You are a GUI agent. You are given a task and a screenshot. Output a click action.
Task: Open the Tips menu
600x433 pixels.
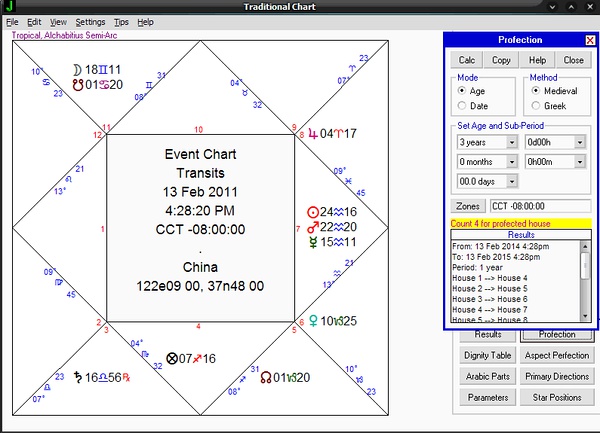pyautogui.click(x=121, y=21)
